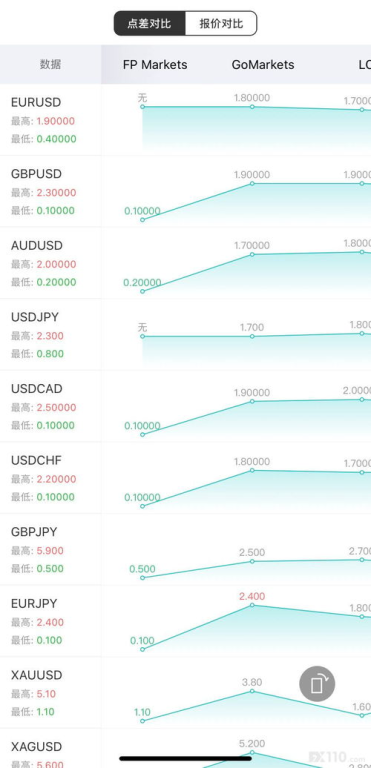
Task: Open the EURUSD row
Action: point(185,120)
